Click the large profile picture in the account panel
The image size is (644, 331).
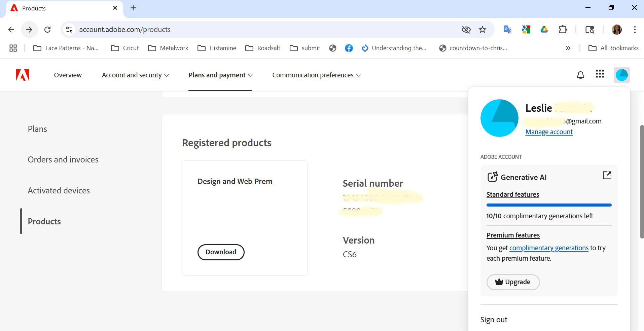(x=499, y=118)
